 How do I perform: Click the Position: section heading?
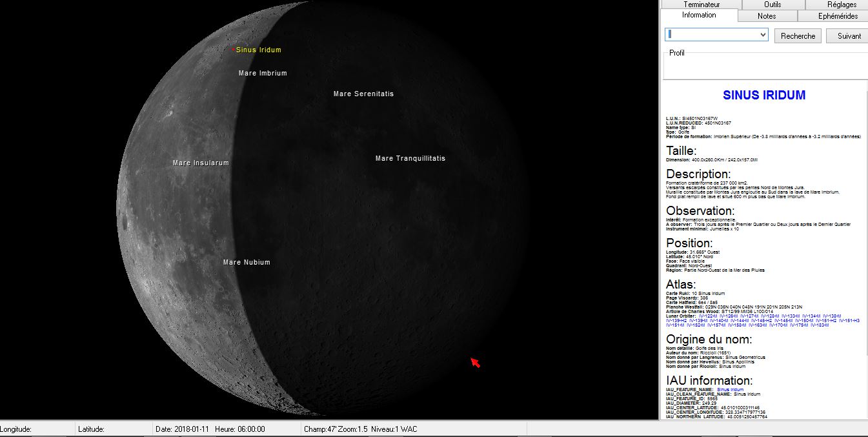[689, 243]
